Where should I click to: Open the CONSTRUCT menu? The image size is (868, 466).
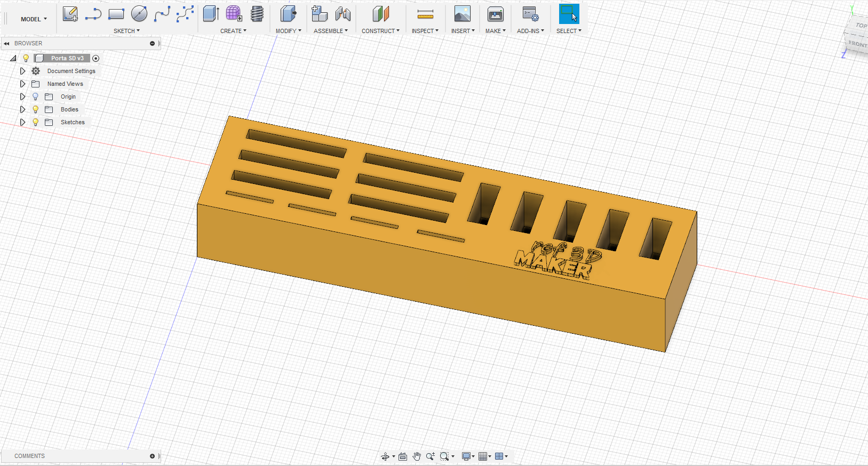(380, 31)
